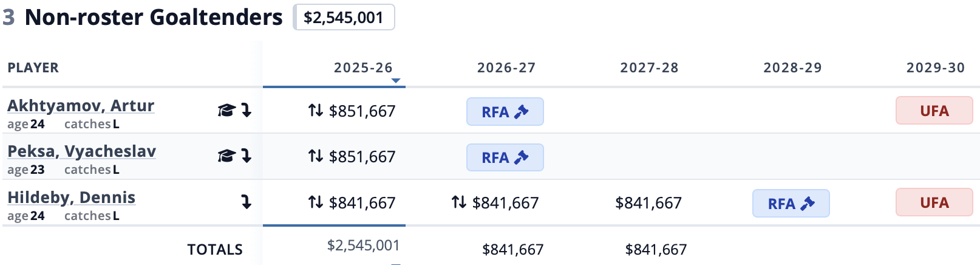Select the 2025-26 season column header
Screen dimensions: 980x265
[363, 67]
